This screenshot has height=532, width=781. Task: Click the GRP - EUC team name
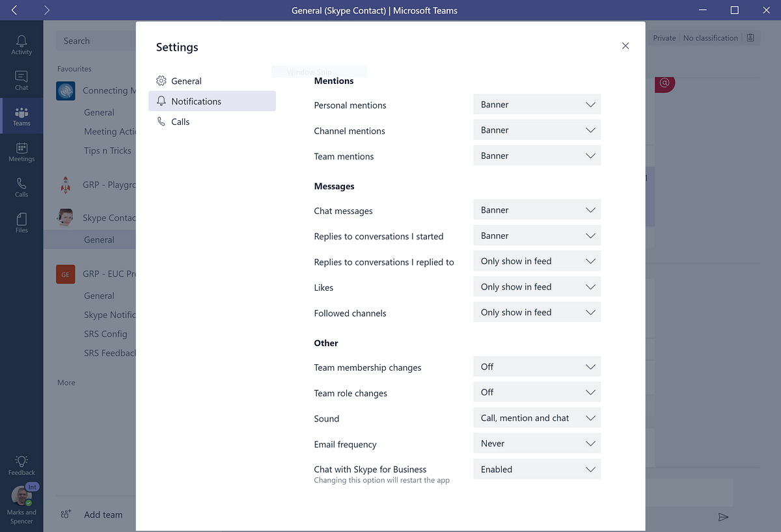(x=109, y=274)
